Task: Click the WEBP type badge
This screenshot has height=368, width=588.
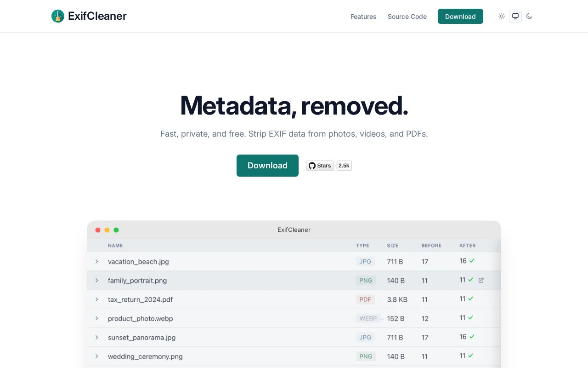Action: point(368,318)
